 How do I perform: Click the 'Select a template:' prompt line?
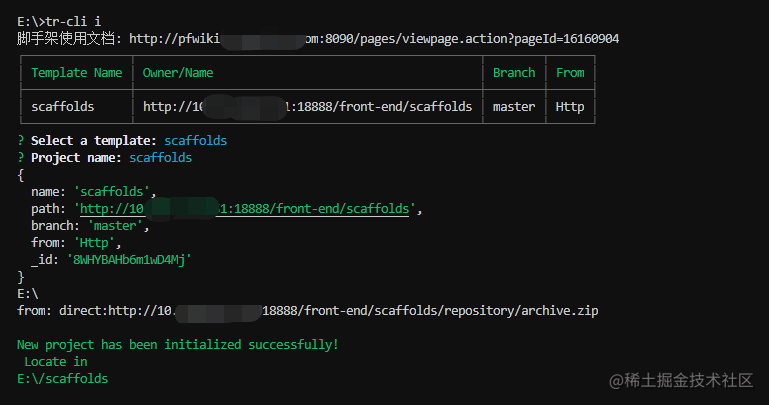point(122,141)
